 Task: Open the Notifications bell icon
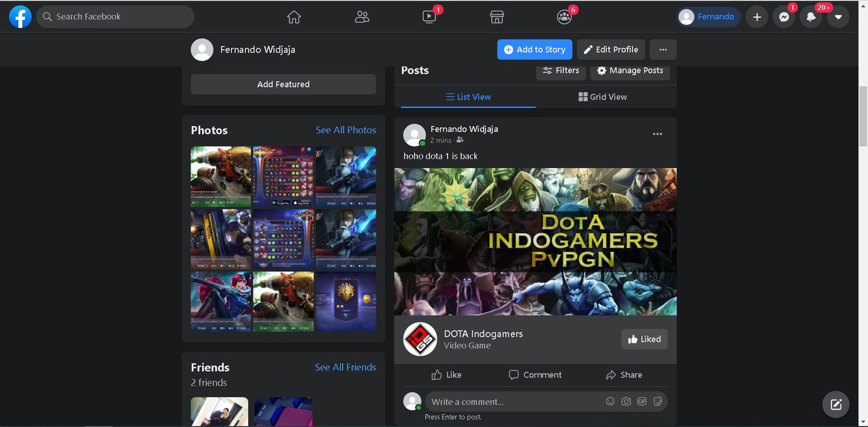(811, 17)
